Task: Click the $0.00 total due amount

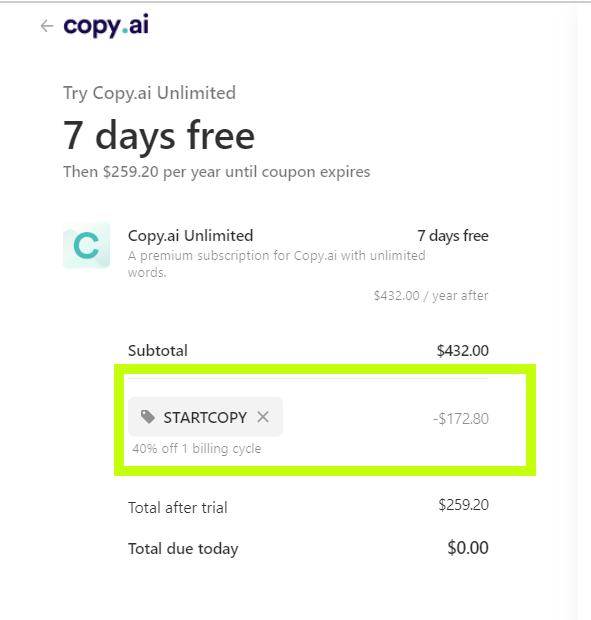Action: coord(468,548)
